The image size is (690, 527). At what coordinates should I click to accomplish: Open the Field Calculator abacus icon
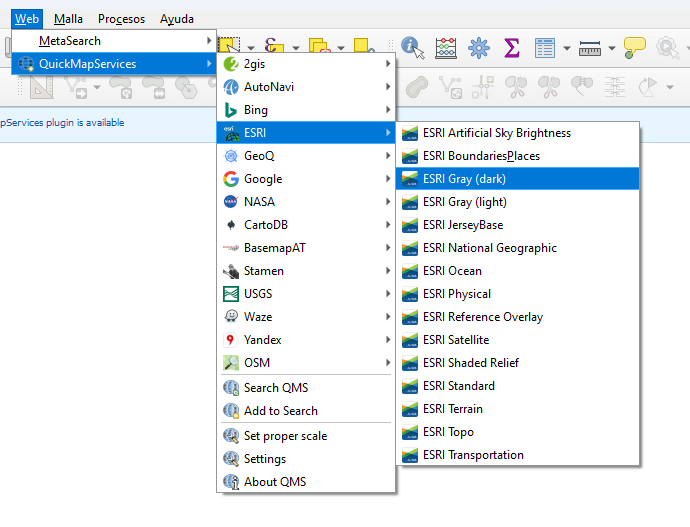(446, 48)
